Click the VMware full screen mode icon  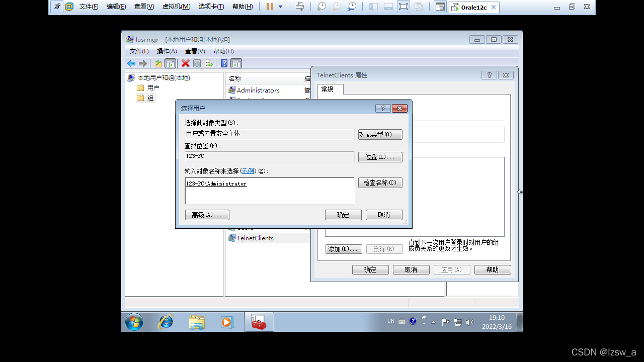[403, 7]
